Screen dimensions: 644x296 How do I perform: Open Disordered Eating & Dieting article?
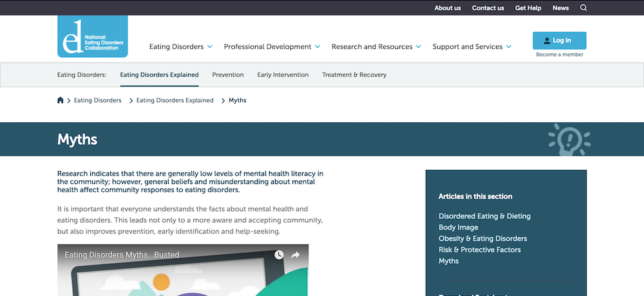coord(484,216)
